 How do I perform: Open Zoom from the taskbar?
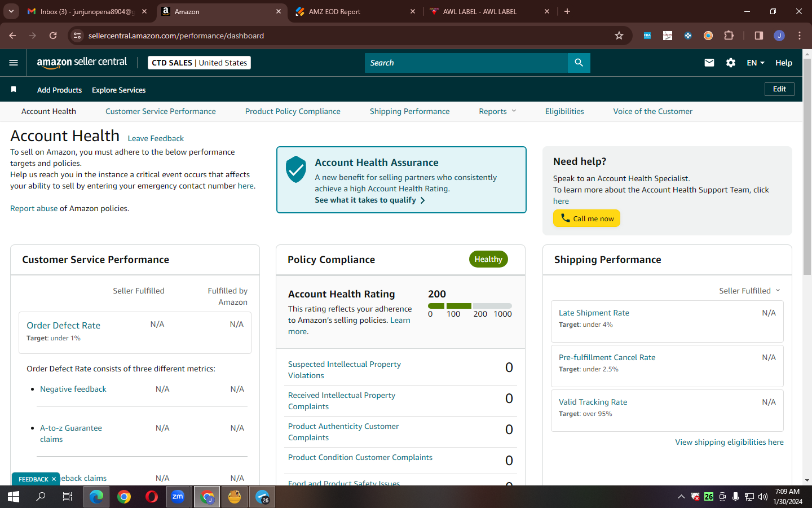coord(178,497)
